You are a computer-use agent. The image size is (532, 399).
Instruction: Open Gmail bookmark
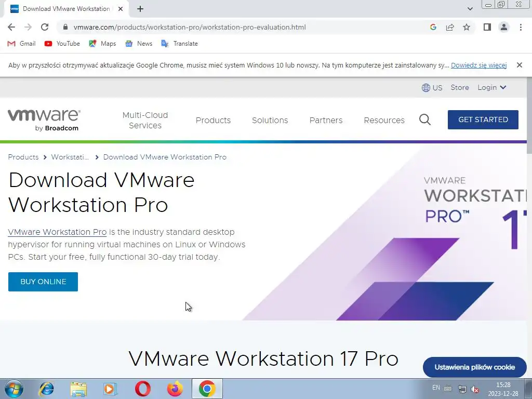[21, 44]
